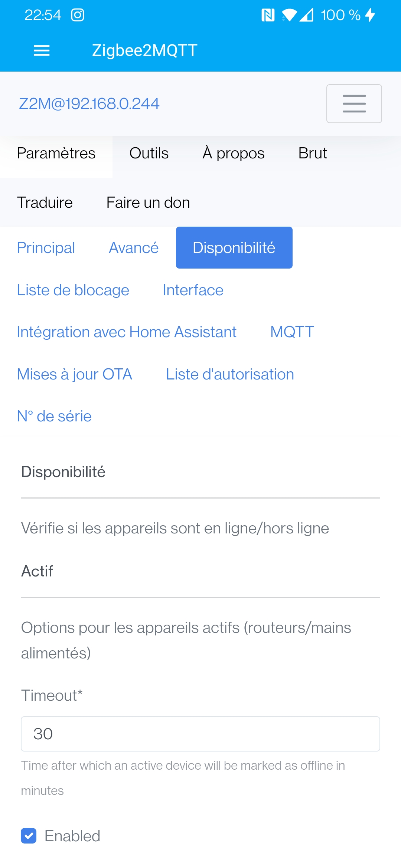Tap the Instagram notification icon
This screenshot has width=401, height=868.
pos(78,15)
